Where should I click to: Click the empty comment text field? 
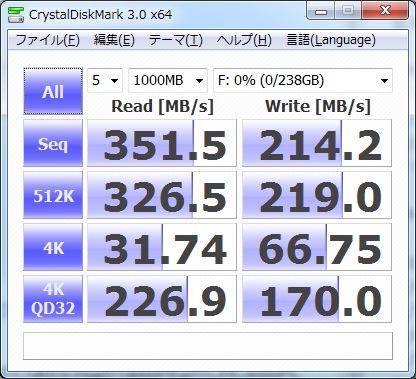coord(208,346)
